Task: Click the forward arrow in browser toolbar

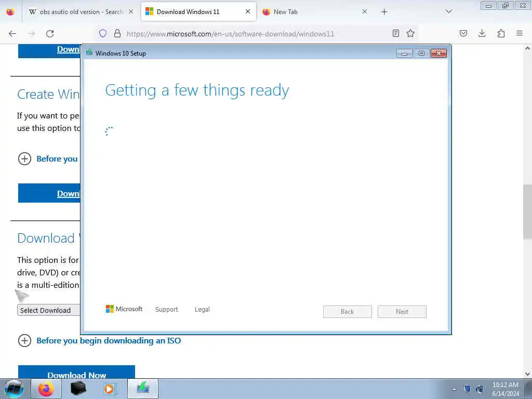Action: tap(31, 34)
